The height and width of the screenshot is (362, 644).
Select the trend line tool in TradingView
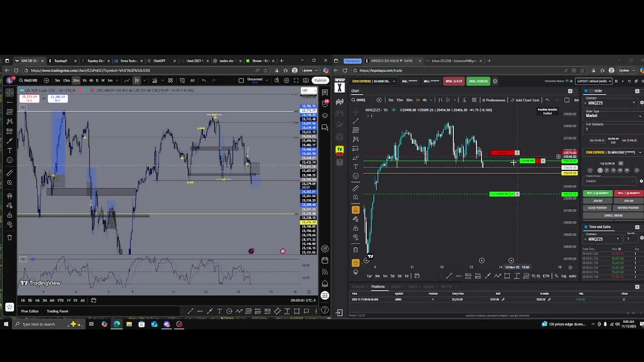(10, 102)
